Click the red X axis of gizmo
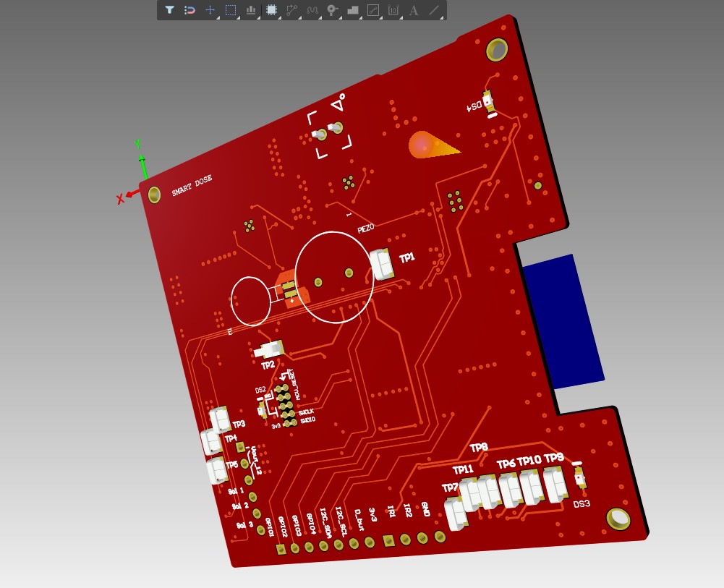Viewport: 724px width, 588px height. [x=132, y=193]
